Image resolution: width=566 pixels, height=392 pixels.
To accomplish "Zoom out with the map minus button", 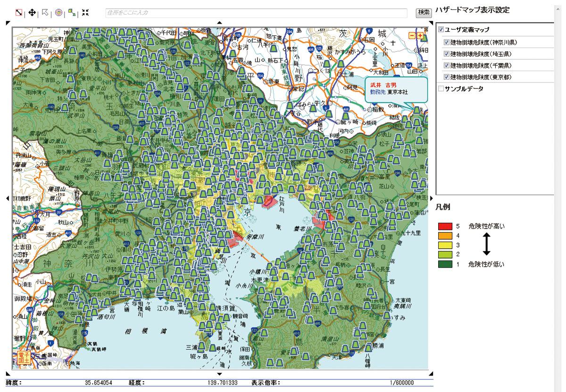I will [412, 35].
